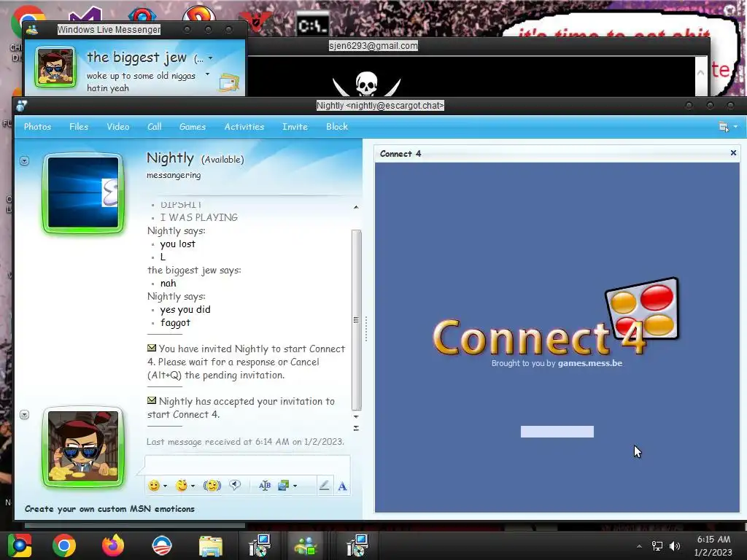Image resolution: width=747 pixels, height=560 pixels.
Task: Click your own avatar display picture
Action: (x=83, y=447)
